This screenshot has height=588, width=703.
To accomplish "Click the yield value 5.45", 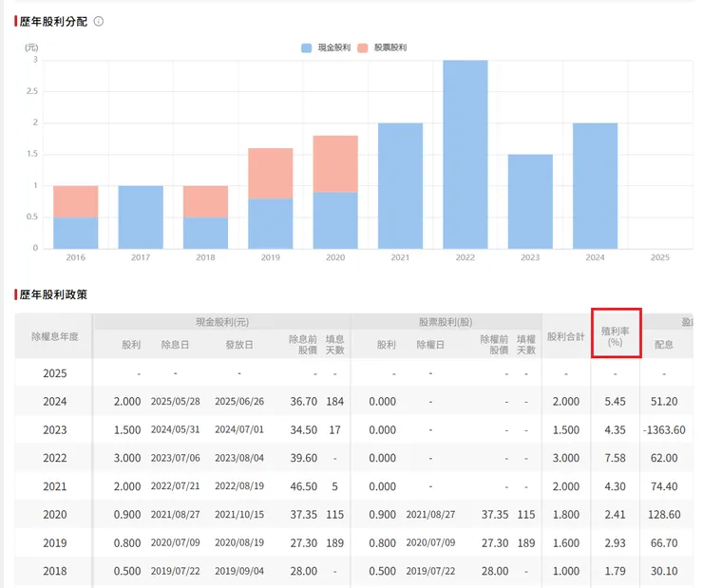I will (x=616, y=402).
